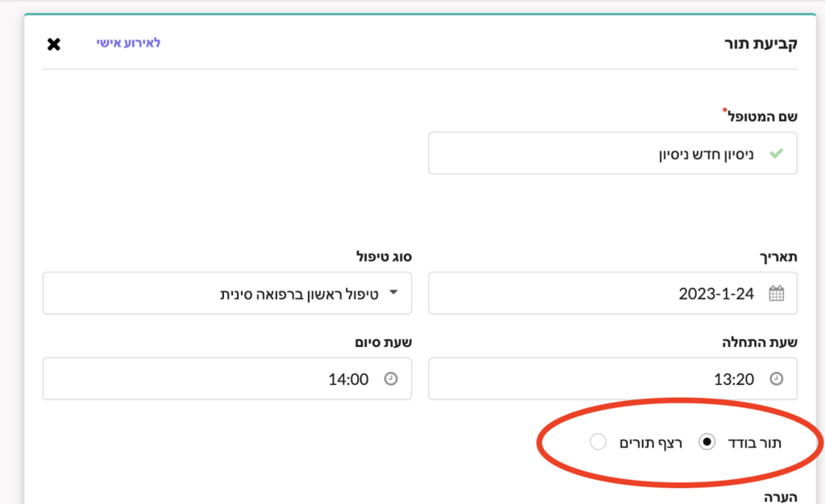Click the רצף תורים option label
Viewport: 825px width, 504px height.
[x=651, y=443]
